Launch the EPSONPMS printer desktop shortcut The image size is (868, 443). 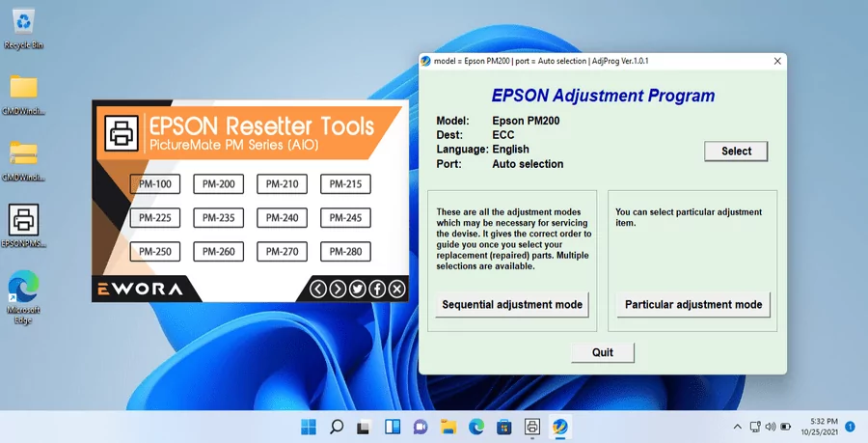(23, 226)
